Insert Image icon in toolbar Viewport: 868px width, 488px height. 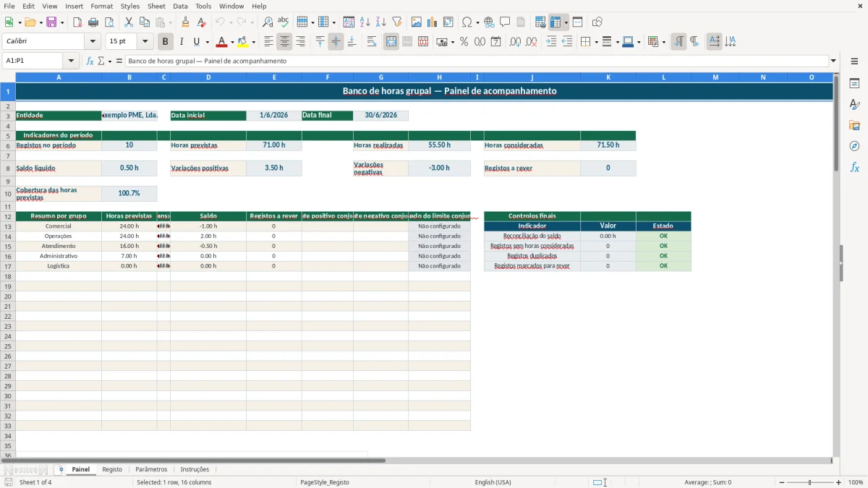416,22
